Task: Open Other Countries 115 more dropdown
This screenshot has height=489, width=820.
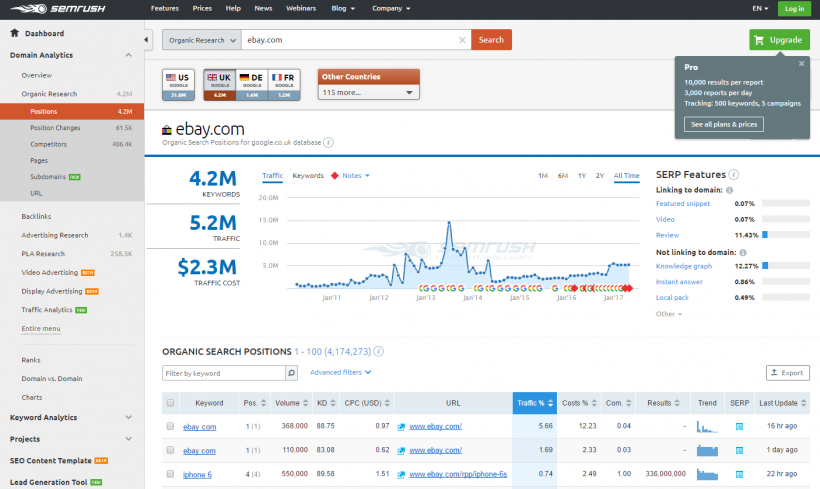Action: pos(368,92)
